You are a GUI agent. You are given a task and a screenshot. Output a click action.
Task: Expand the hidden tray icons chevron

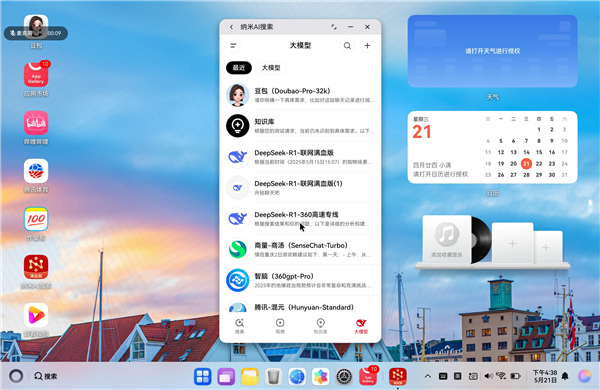[x=428, y=376]
